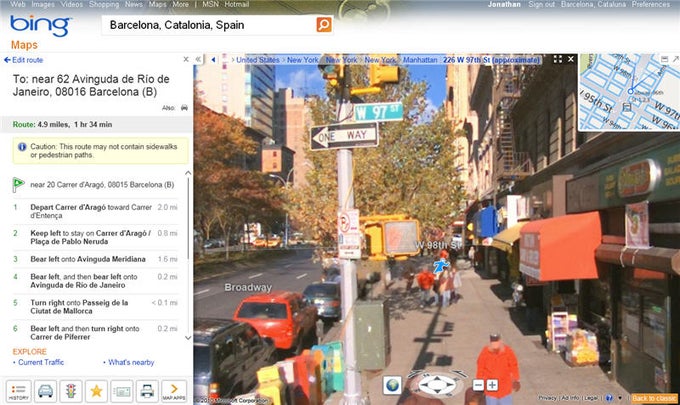Click the zoom out minus button
This screenshot has width=680, height=405.
478,385
